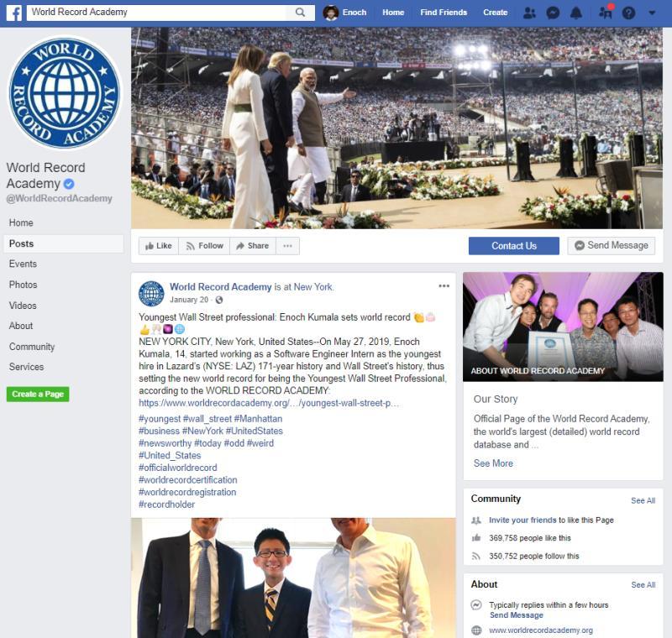Image resolution: width=672 pixels, height=638 pixels.
Task: Click the blue Contact Us button
Action: (x=514, y=246)
